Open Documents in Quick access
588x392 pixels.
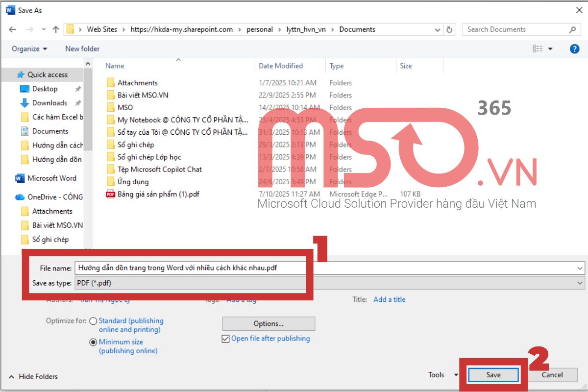[45, 131]
